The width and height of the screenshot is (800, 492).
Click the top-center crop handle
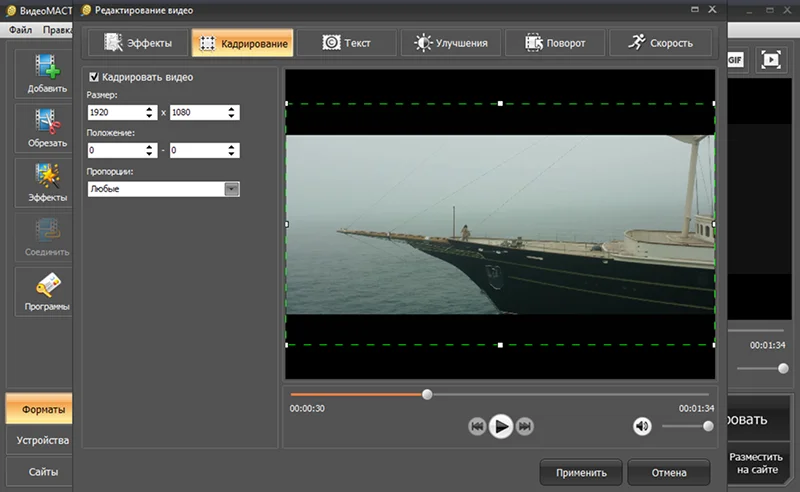[500, 104]
